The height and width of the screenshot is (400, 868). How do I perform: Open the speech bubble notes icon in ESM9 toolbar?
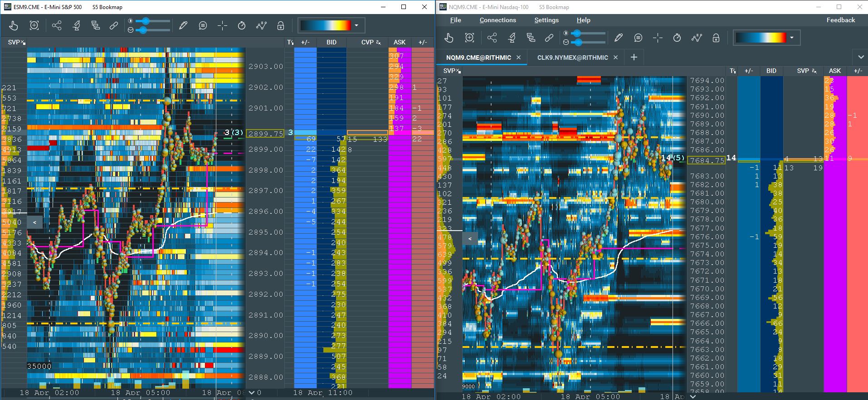203,26
